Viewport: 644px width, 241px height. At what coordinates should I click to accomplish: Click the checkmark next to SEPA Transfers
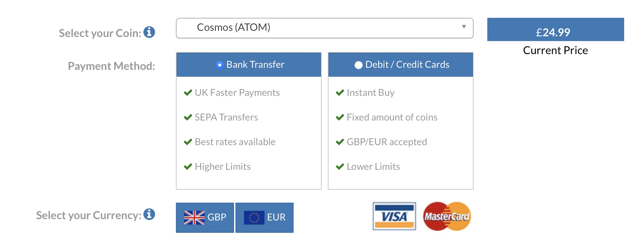188,117
